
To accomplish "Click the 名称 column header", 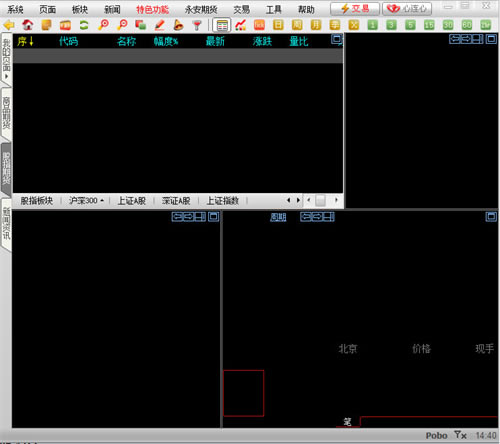I will [127, 41].
